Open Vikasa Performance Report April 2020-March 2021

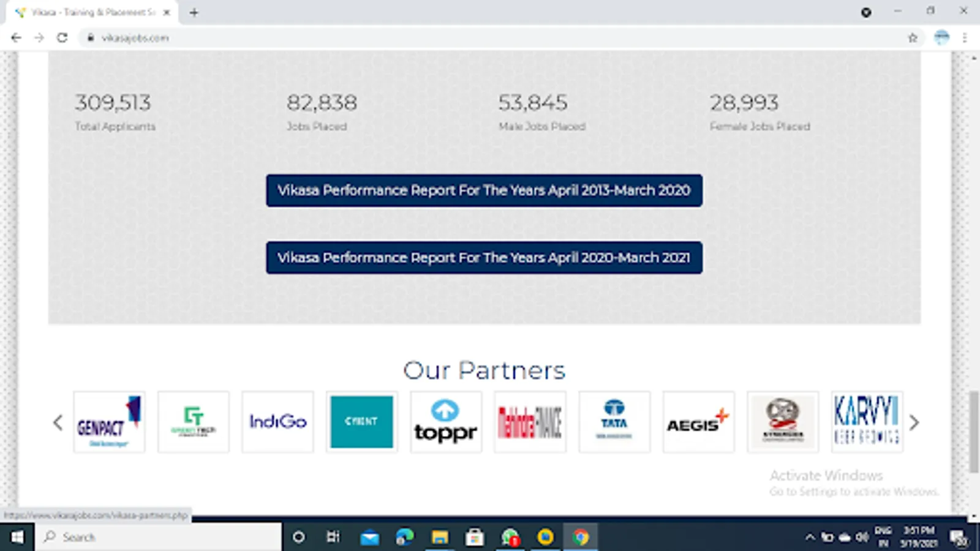pyautogui.click(x=484, y=258)
